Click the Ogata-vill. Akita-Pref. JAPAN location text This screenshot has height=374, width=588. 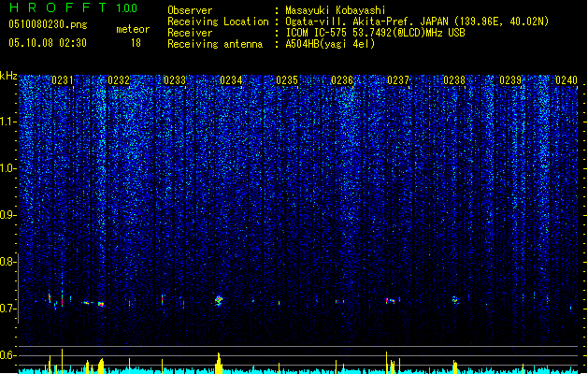(x=417, y=22)
